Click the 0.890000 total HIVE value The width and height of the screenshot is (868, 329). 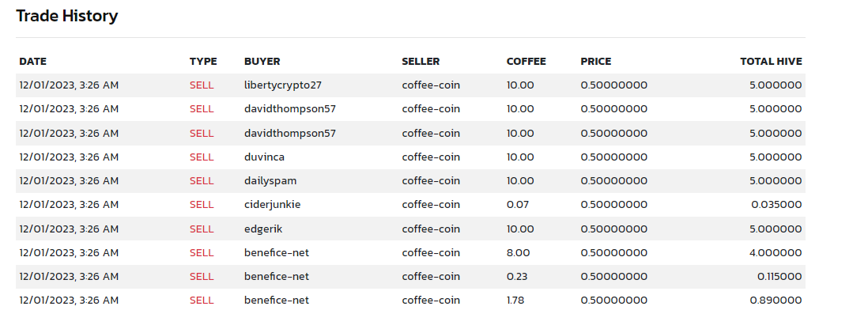(776, 301)
